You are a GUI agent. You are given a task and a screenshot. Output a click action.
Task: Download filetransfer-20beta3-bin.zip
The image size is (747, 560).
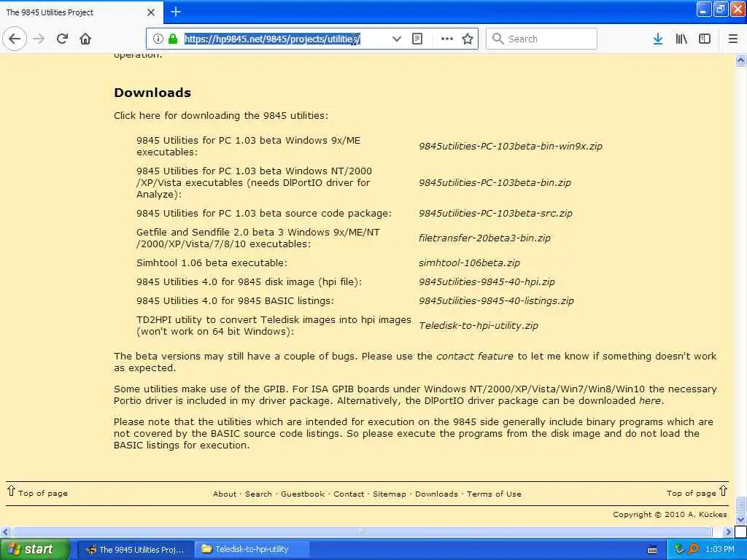tap(484, 238)
